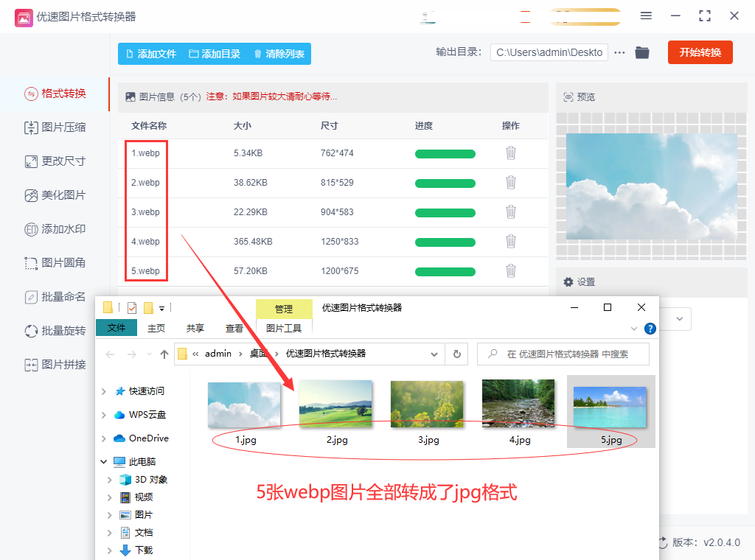The width and height of the screenshot is (755, 560).
Task: Open the 文件 tab in Explorer
Action: [116, 328]
